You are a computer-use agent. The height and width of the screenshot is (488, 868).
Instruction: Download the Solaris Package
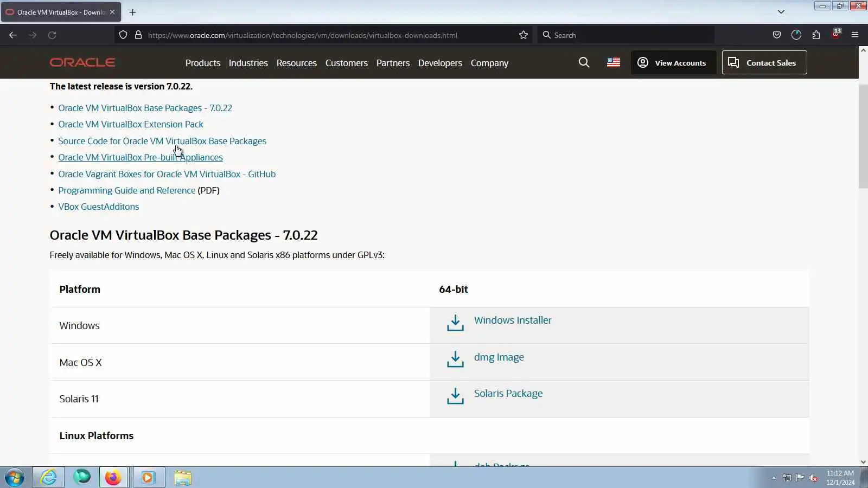(x=508, y=394)
